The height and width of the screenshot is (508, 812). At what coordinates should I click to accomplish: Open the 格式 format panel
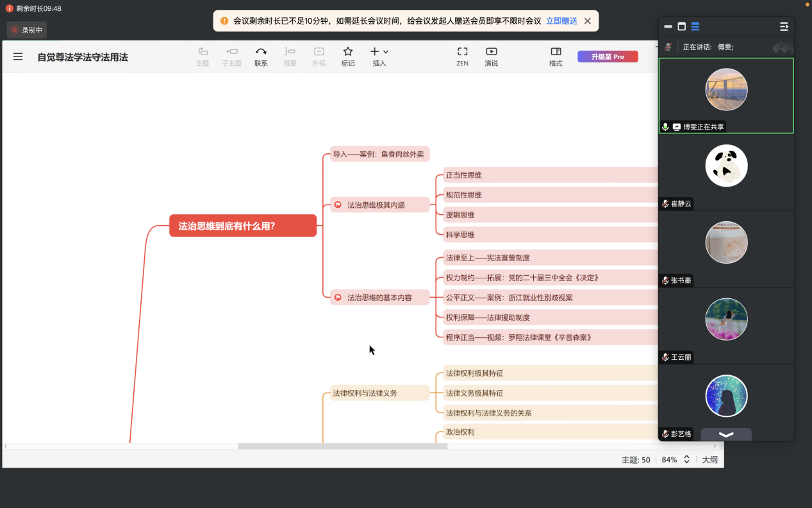tap(556, 56)
